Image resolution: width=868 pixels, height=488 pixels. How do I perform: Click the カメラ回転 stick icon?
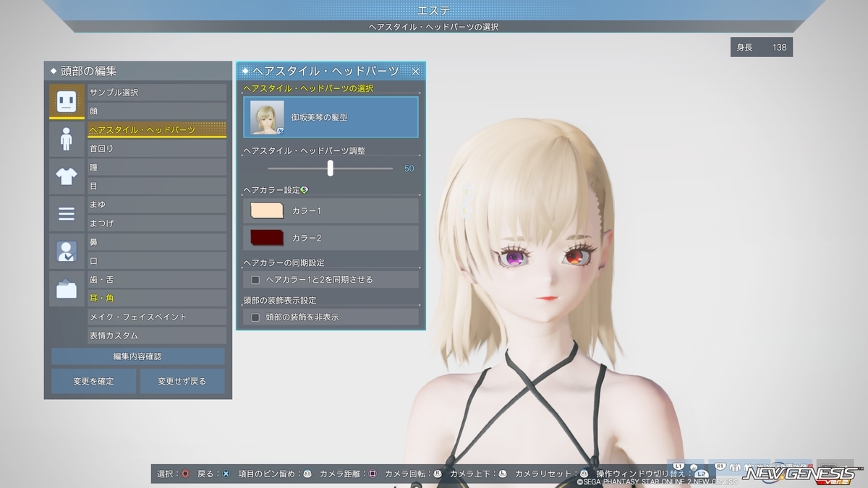(438, 474)
